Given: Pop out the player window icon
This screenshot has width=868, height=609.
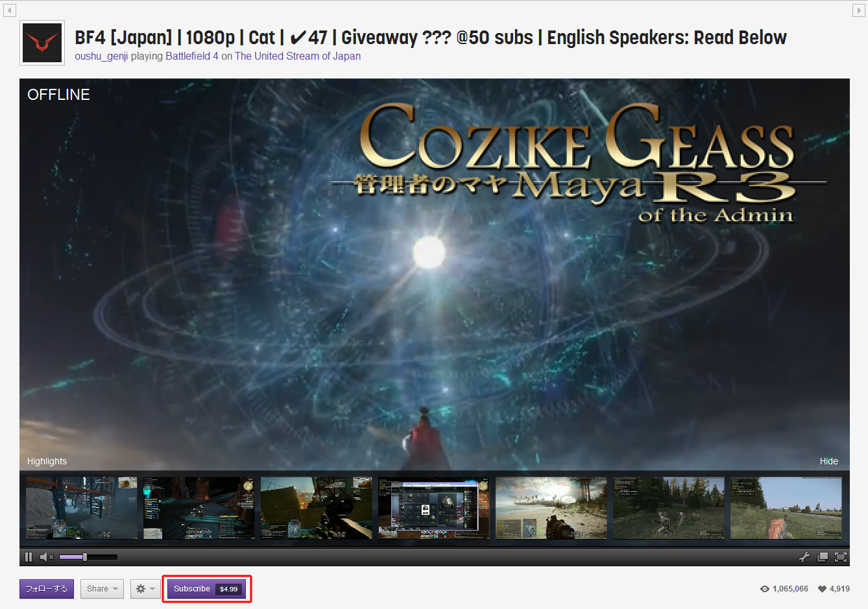Looking at the screenshot, I should (x=823, y=557).
